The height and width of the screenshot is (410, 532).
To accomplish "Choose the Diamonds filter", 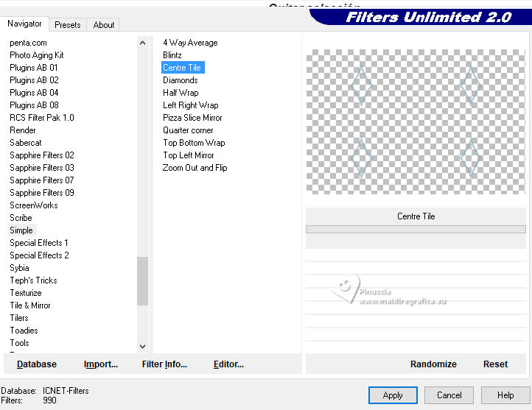I will (181, 80).
